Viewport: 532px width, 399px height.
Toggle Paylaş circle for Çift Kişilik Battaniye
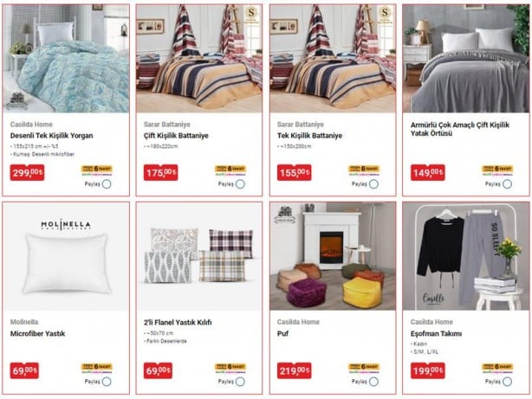(240, 184)
